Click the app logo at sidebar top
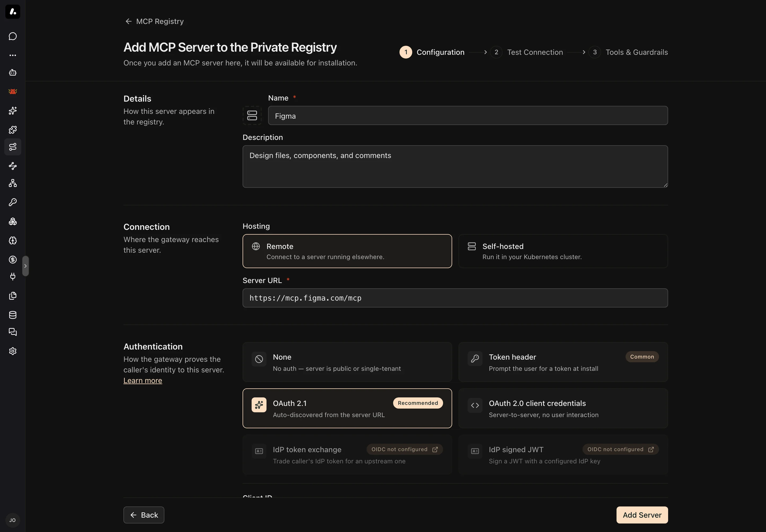 coord(13,12)
